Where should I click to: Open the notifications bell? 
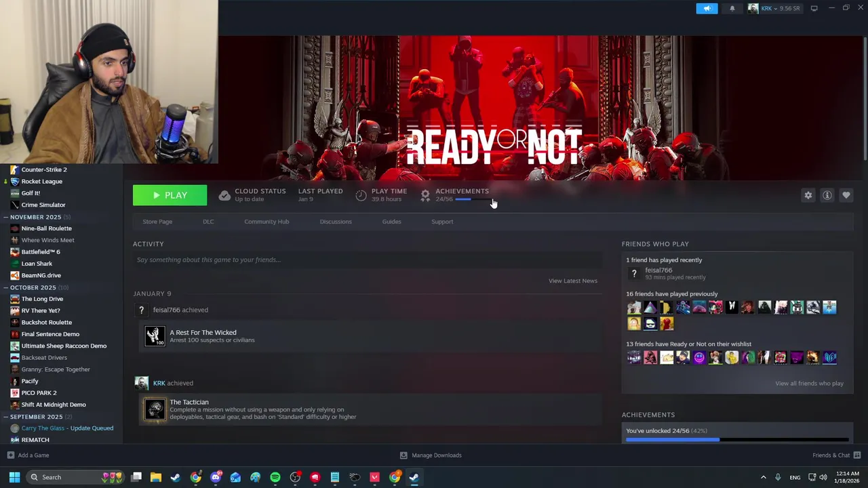pos(732,8)
